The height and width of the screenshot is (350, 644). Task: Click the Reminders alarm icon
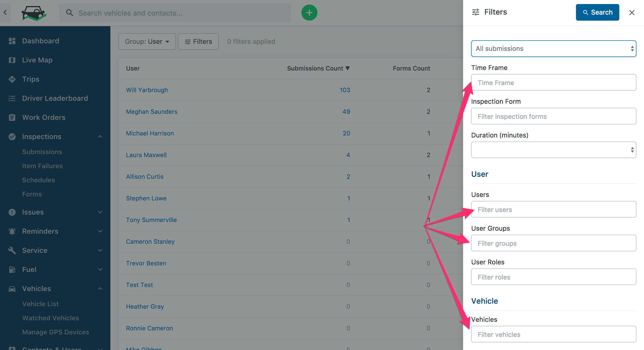click(12, 231)
